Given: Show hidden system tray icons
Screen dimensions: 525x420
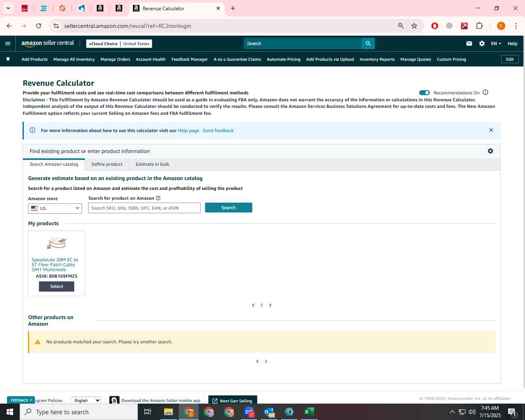Looking at the screenshot, I should (452, 412).
